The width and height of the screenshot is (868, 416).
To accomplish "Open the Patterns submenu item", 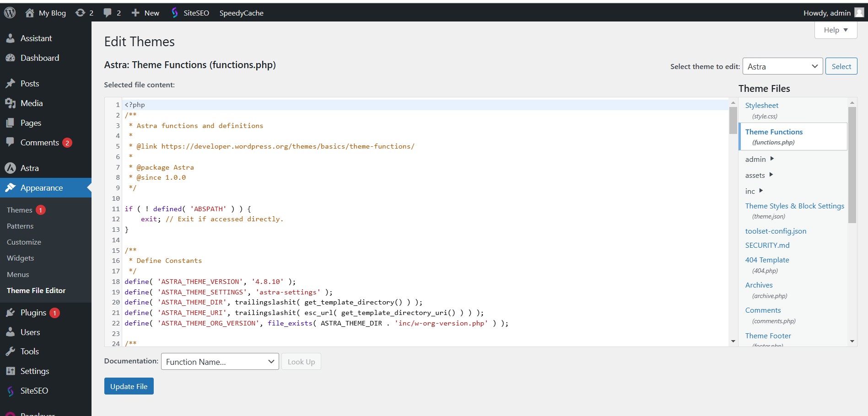I will (x=20, y=226).
